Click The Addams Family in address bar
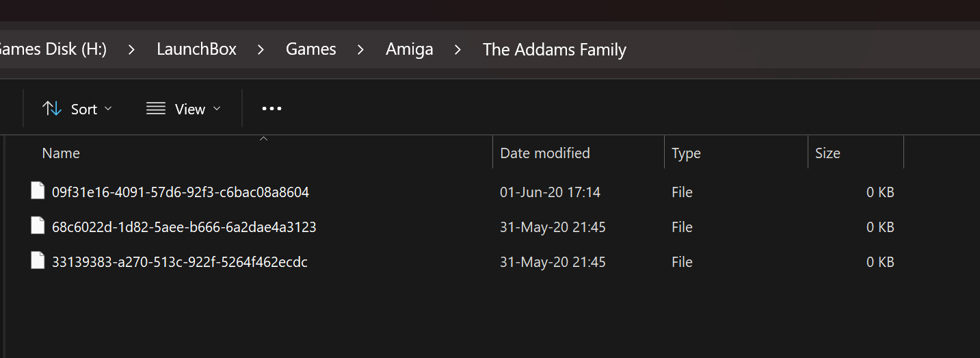The image size is (980, 358). click(x=554, y=49)
